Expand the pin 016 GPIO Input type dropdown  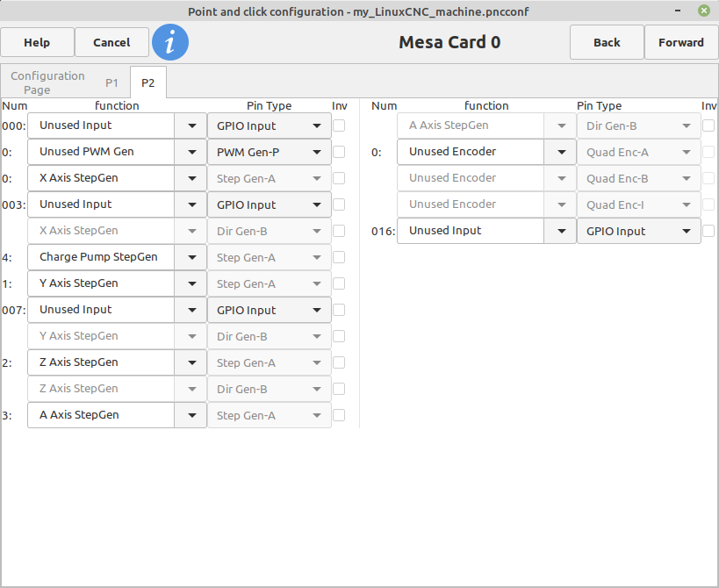point(638,231)
